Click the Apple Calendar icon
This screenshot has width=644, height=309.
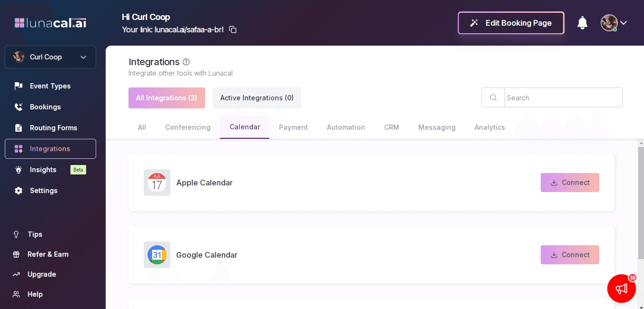click(x=157, y=183)
